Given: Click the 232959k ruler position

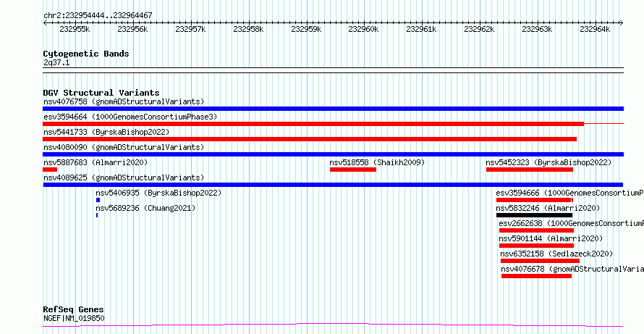Looking at the screenshot, I should tap(306, 29).
